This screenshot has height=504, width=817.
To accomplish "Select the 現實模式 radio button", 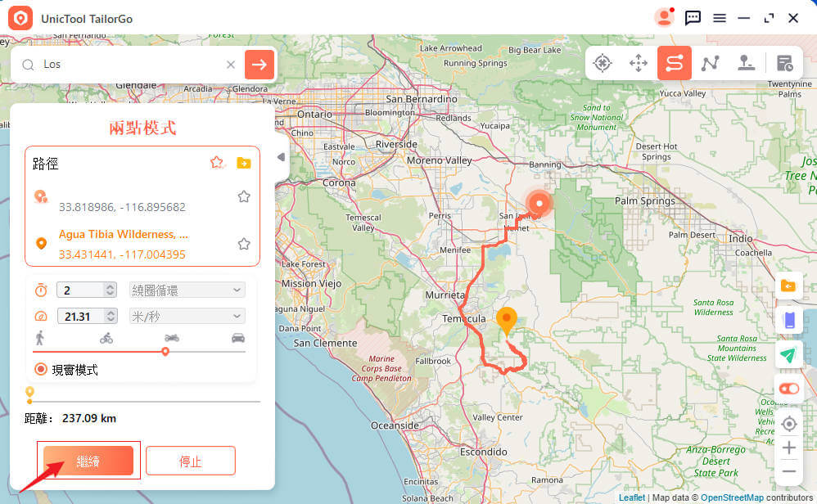I will point(41,370).
